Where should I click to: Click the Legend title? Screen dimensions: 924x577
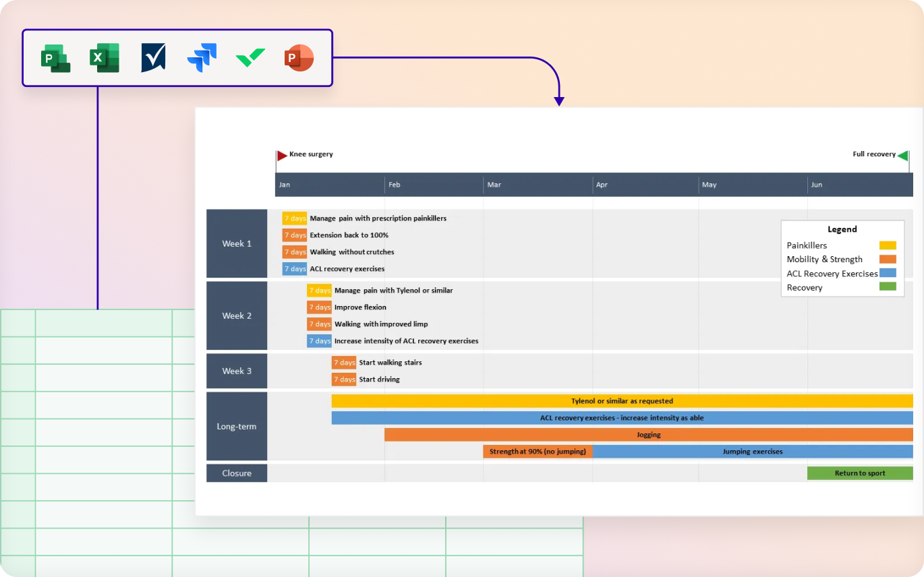(x=842, y=229)
